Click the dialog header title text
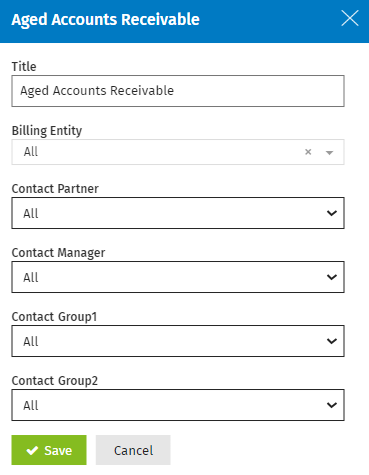The image size is (369, 475). (105, 19)
